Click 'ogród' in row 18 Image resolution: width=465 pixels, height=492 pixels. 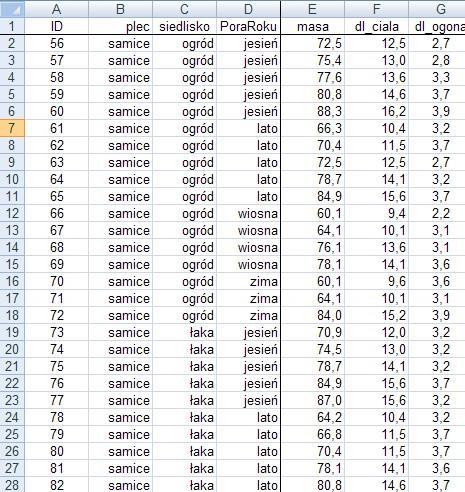point(184,315)
